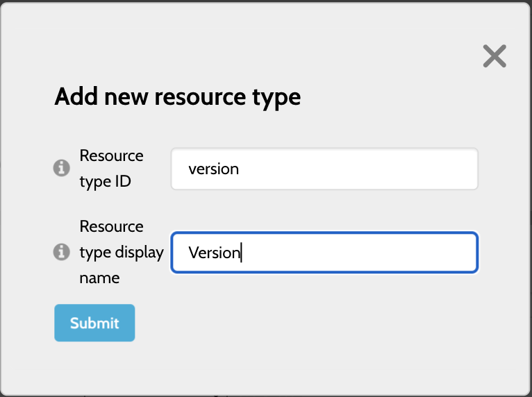Click the 'Add new resource type' heading
The height and width of the screenshot is (397, 532).
tap(177, 97)
